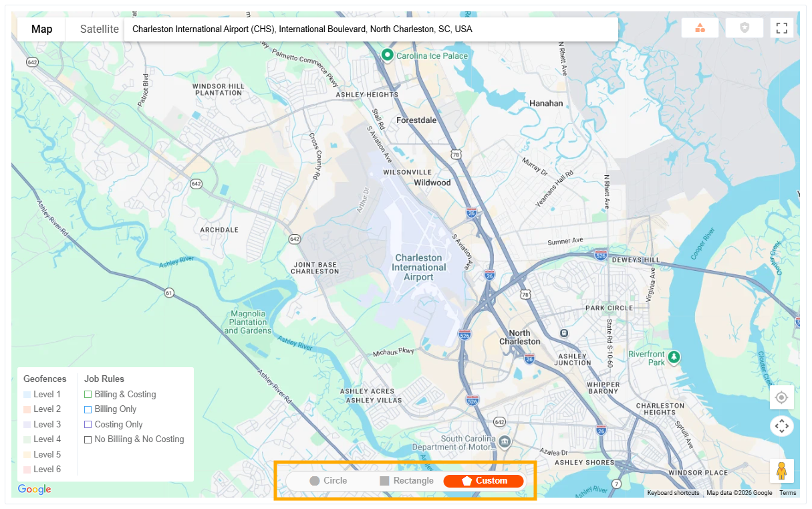
Task: Click the Google logo
Action: [x=34, y=490]
